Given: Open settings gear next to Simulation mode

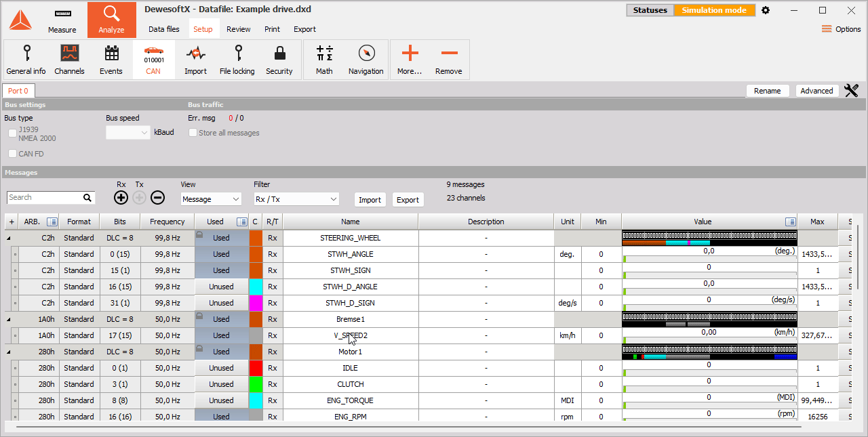Looking at the screenshot, I should [766, 10].
